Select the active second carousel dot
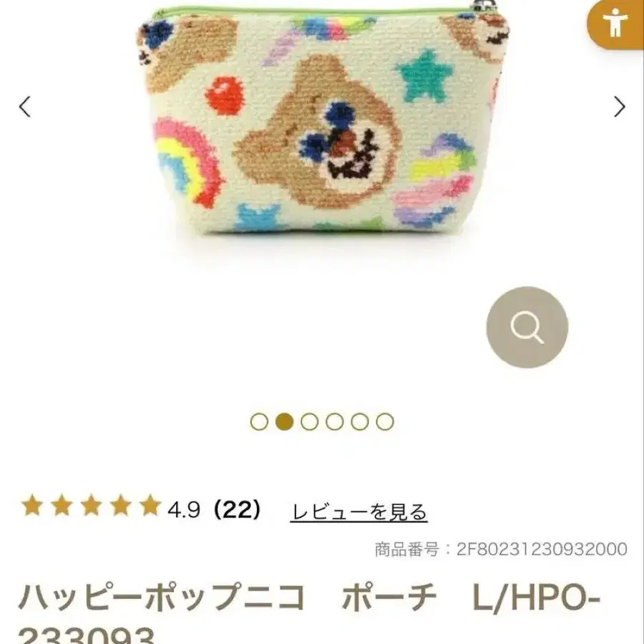 point(284,421)
